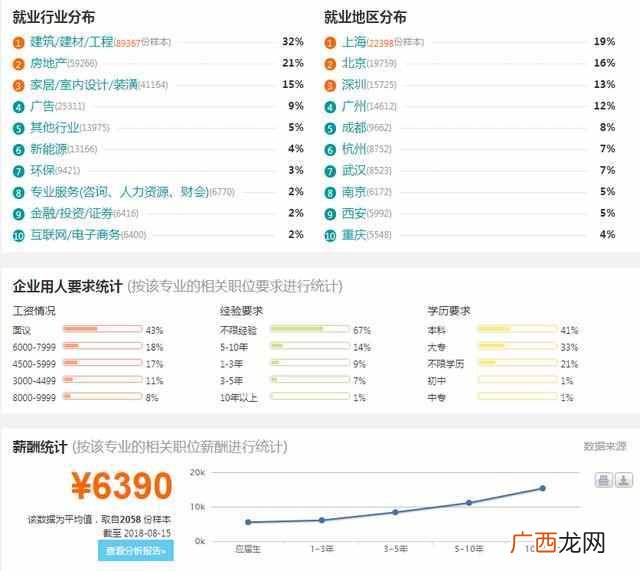Open the 金融/投资/证券 link

coord(71,213)
